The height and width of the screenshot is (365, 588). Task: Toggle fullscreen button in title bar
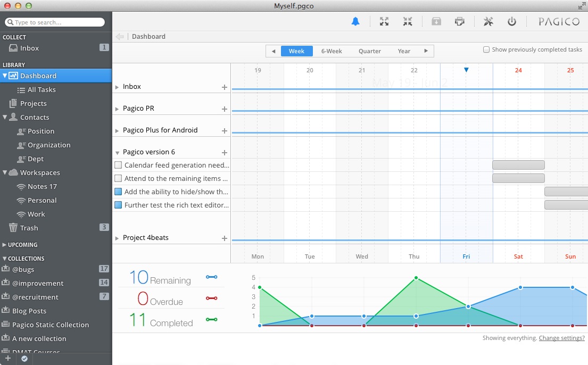coord(581,6)
